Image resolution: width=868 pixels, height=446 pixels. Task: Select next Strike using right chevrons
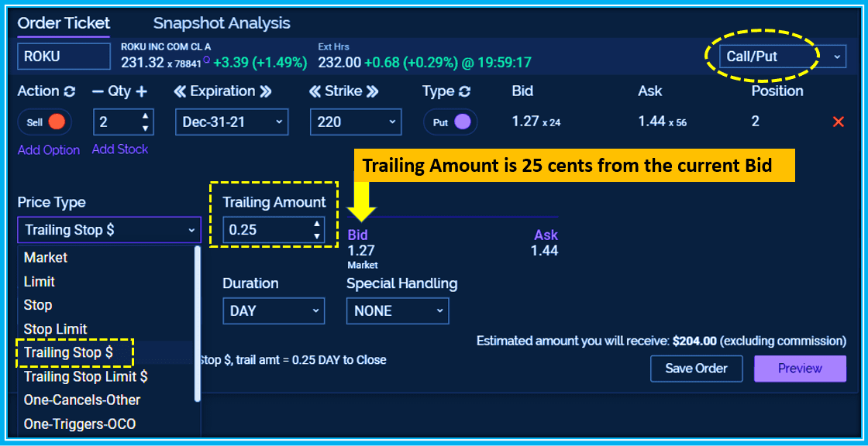point(372,91)
